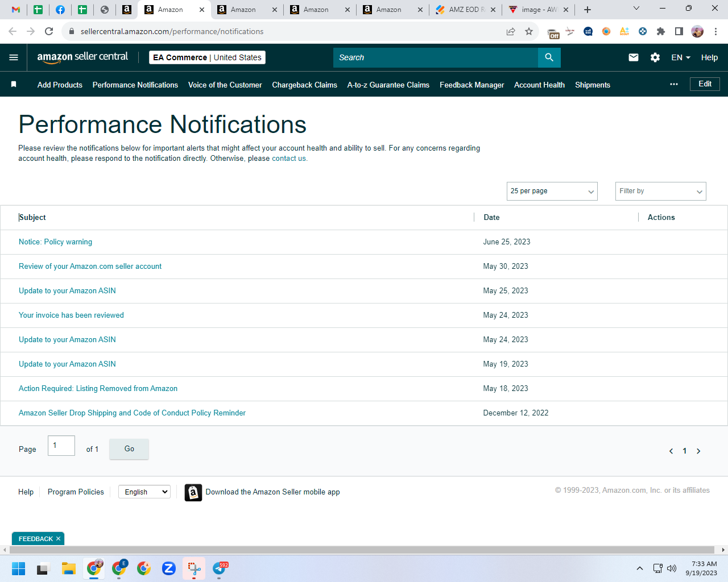Open the Filter by dropdown
Image resolution: width=728 pixels, height=582 pixels.
click(661, 191)
